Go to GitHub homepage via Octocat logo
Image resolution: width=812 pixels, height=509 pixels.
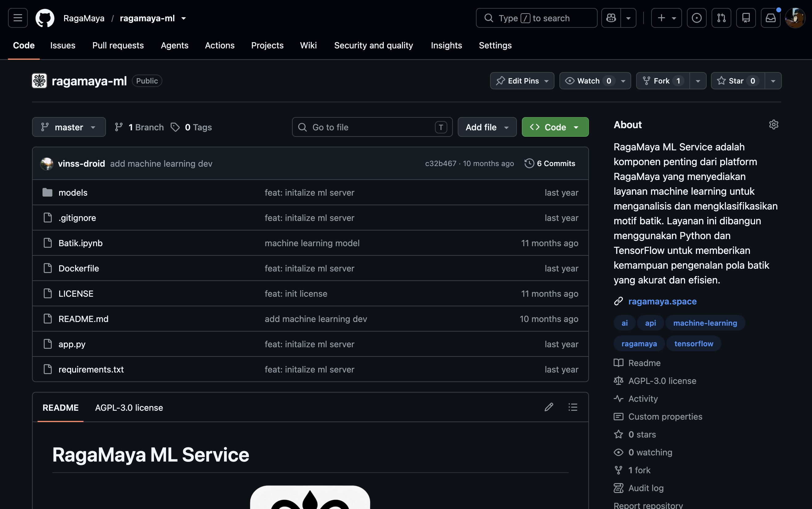click(x=45, y=18)
